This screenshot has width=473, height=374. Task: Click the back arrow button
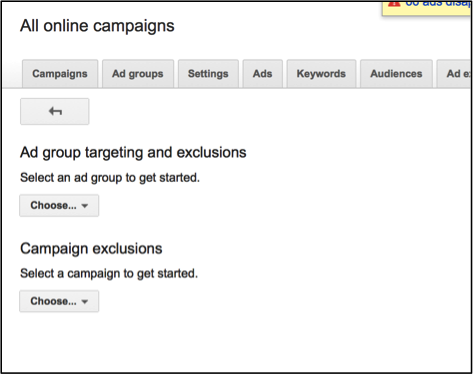click(x=55, y=111)
